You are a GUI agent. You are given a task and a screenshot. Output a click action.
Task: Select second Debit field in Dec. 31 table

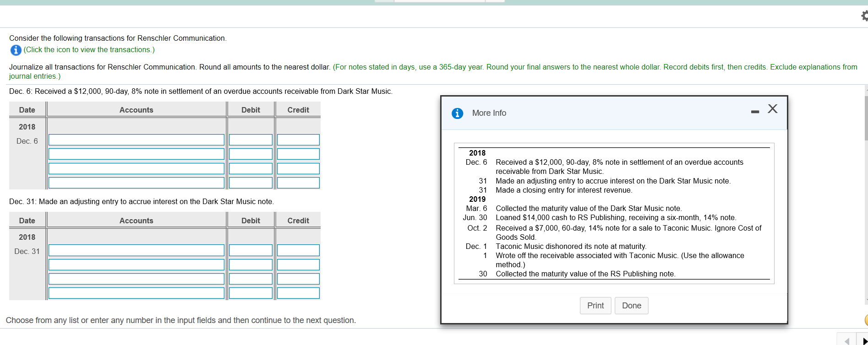(x=251, y=264)
